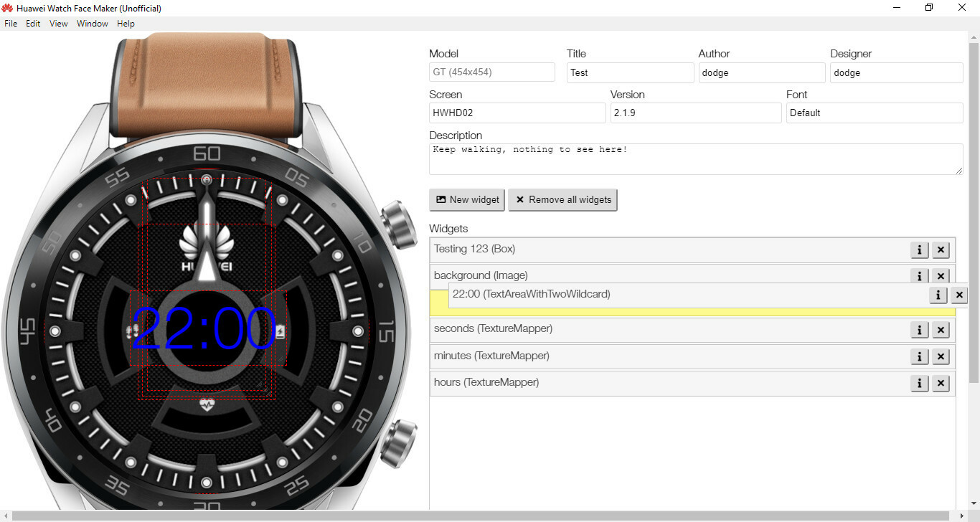Click the disabled Model field GT (454x454)
The image size is (980, 522).
(492, 72)
